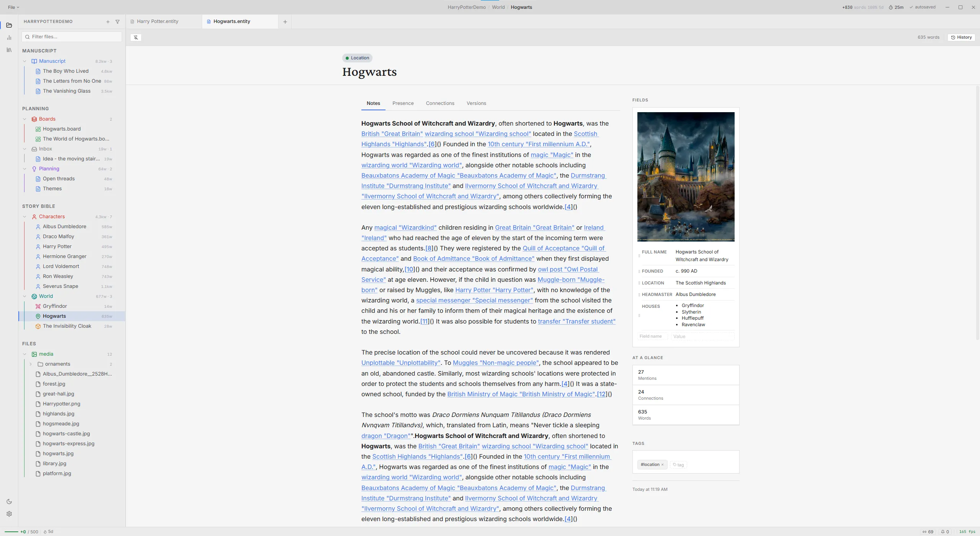This screenshot has height=536, width=980.
Task: Collapse the Inbox folder
Action: 25,149
